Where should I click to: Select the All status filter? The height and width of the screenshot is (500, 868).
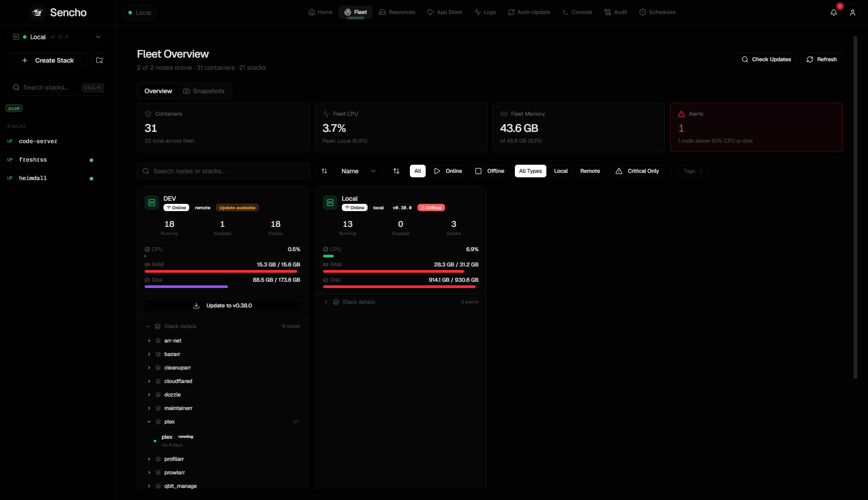(x=418, y=171)
